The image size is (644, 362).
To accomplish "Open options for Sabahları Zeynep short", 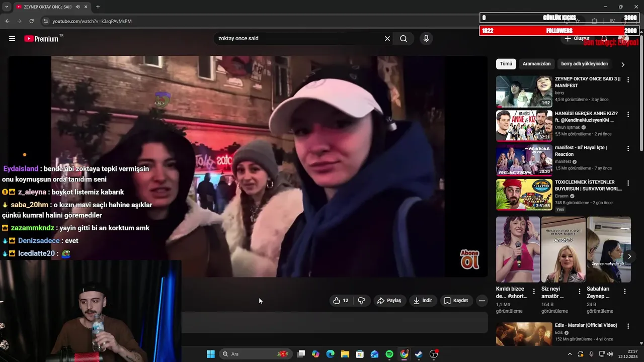I will point(625,292).
